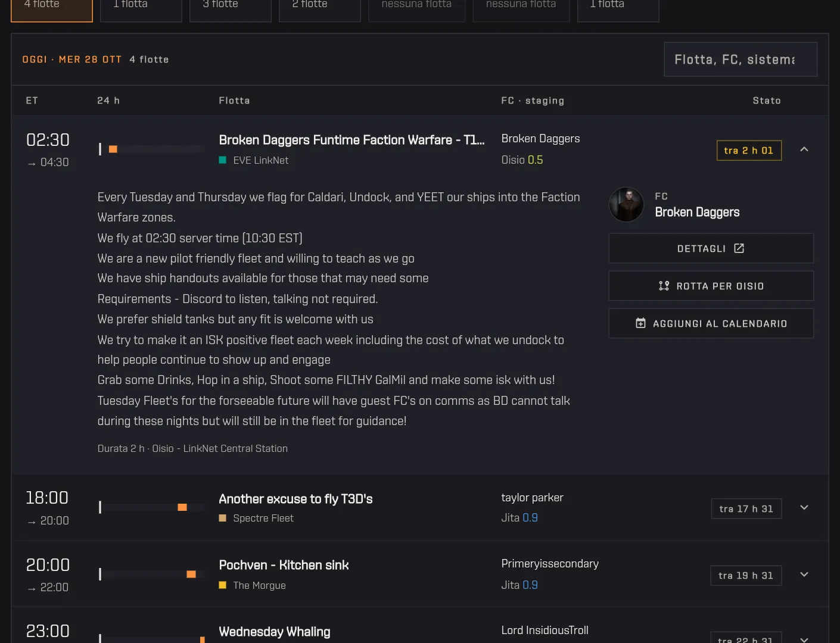Screen dimensions: 840x643
Task: Click the external-link icon in DETTAGLI
Action: 739,248
